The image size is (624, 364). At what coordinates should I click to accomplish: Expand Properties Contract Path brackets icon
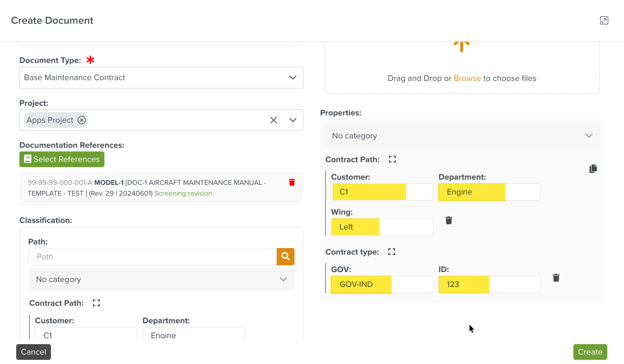(392, 159)
